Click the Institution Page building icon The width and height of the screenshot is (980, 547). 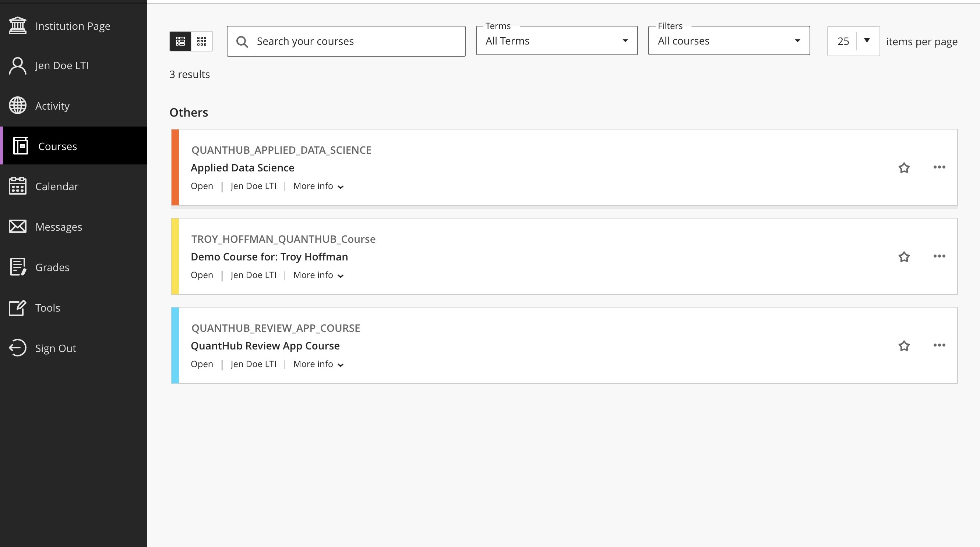coord(18,26)
